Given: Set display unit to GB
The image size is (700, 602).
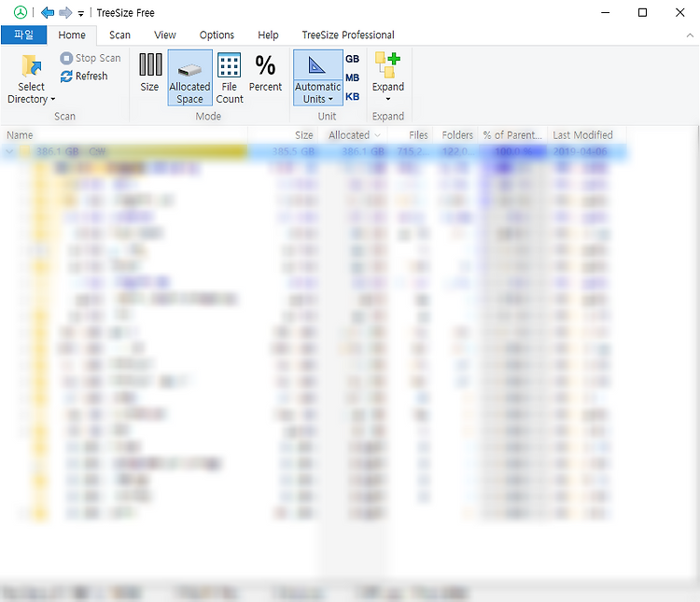Looking at the screenshot, I should tap(352, 59).
